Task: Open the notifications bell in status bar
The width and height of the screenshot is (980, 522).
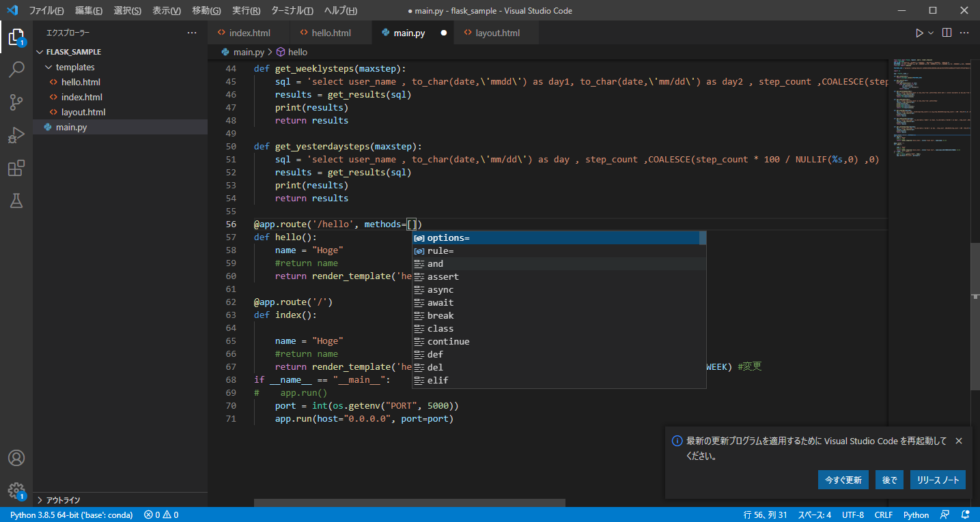Action: point(966,515)
